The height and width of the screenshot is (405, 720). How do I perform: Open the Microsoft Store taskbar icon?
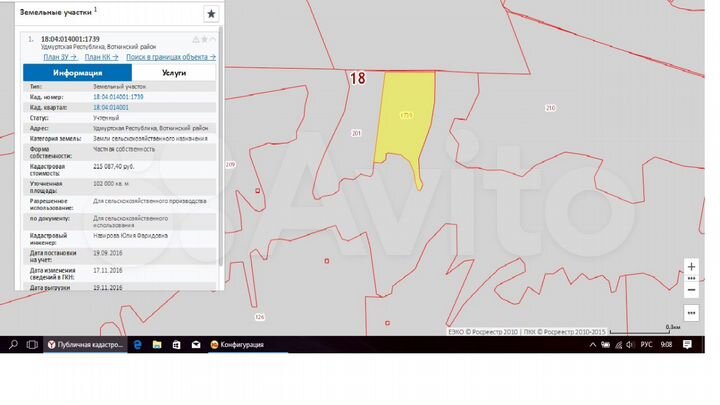pyautogui.click(x=176, y=344)
